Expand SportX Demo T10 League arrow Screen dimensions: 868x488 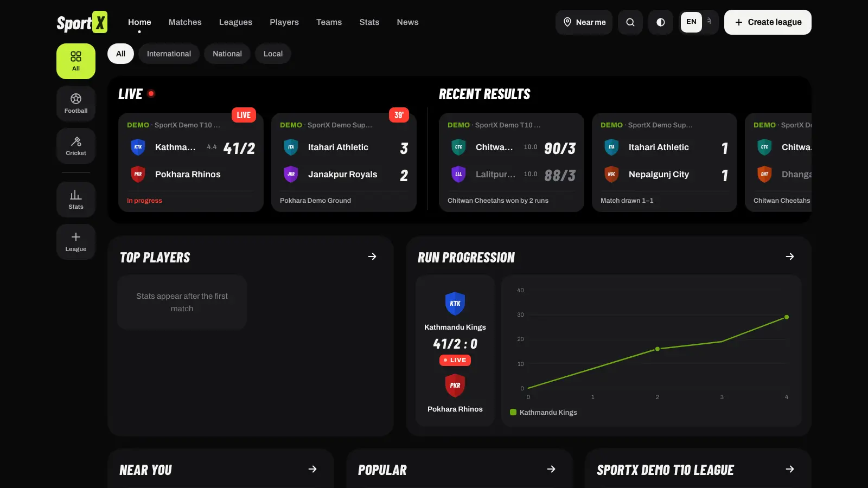[790, 469]
